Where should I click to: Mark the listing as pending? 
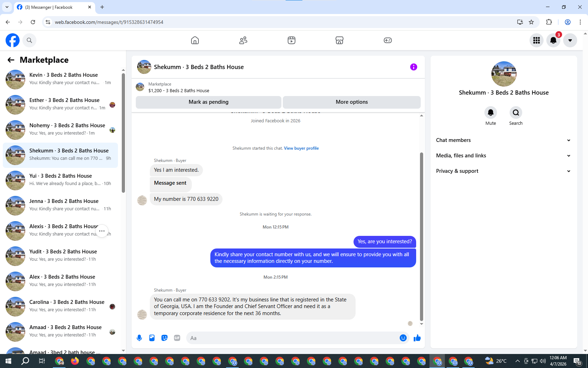(x=209, y=102)
